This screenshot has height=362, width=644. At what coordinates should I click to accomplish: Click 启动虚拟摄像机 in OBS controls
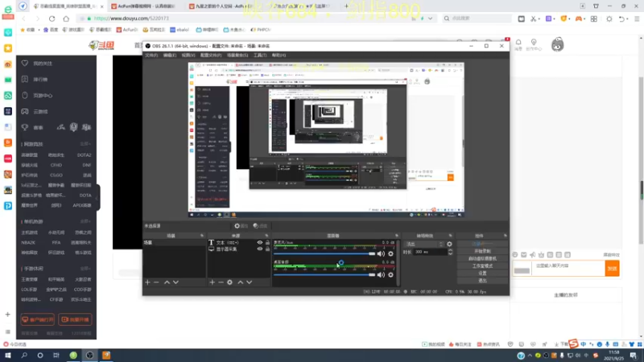pyautogui.click(x=482, y=258)
